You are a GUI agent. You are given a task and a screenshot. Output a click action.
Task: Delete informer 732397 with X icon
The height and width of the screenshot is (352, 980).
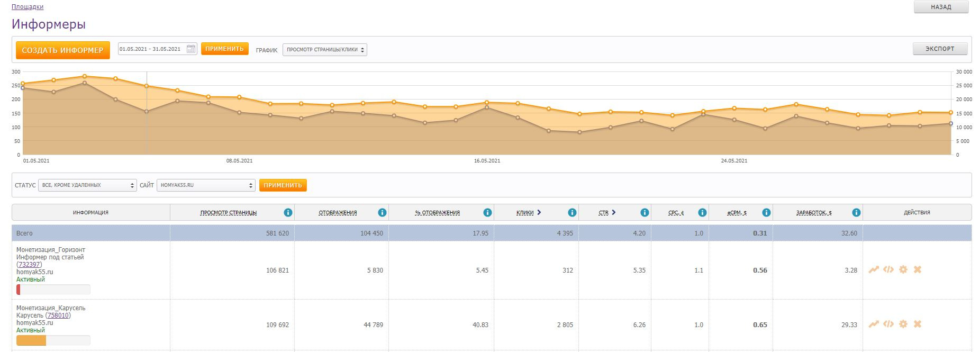[x=918, y=269]
